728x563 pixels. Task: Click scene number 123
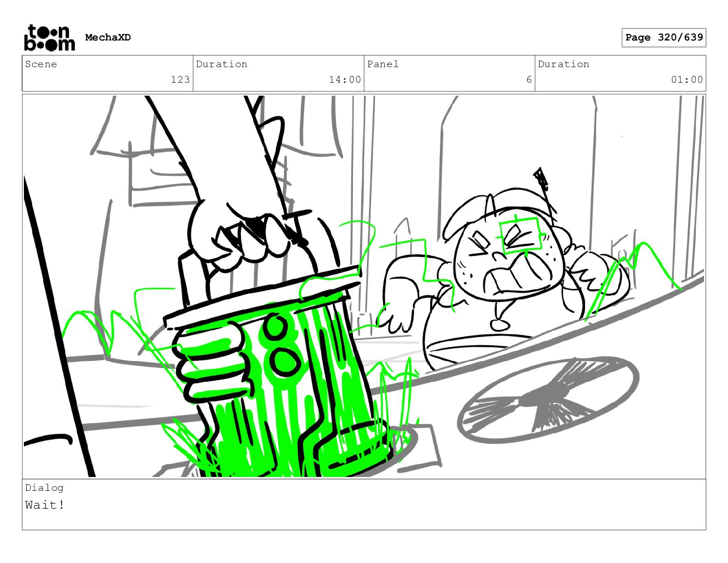pos(180,80)
